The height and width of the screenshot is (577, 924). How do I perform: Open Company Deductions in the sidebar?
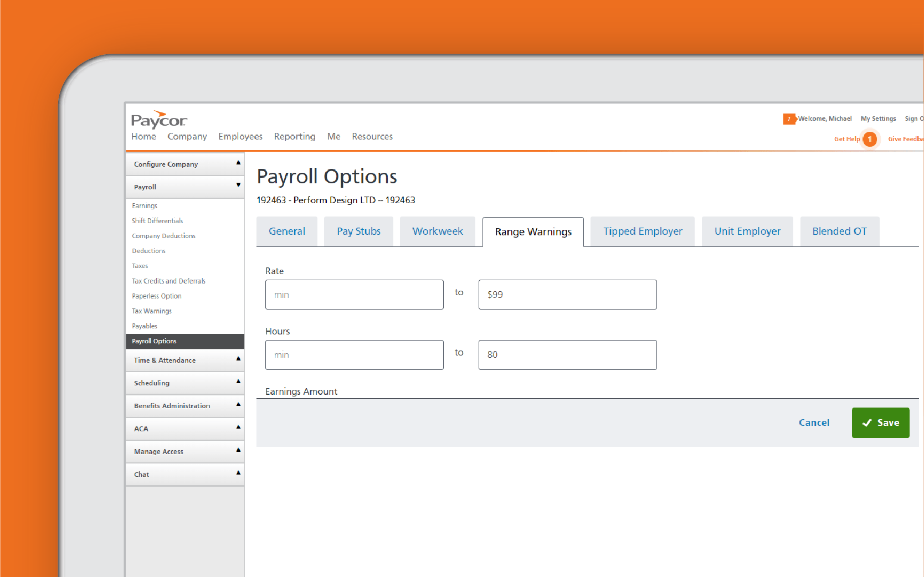[x=163, y=236]
